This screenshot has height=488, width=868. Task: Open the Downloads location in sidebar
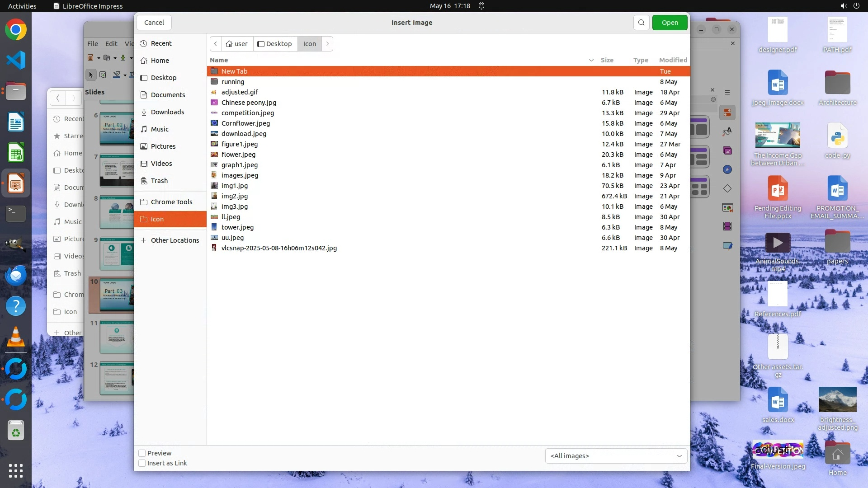pyautogui.click(x=167, y=112)
